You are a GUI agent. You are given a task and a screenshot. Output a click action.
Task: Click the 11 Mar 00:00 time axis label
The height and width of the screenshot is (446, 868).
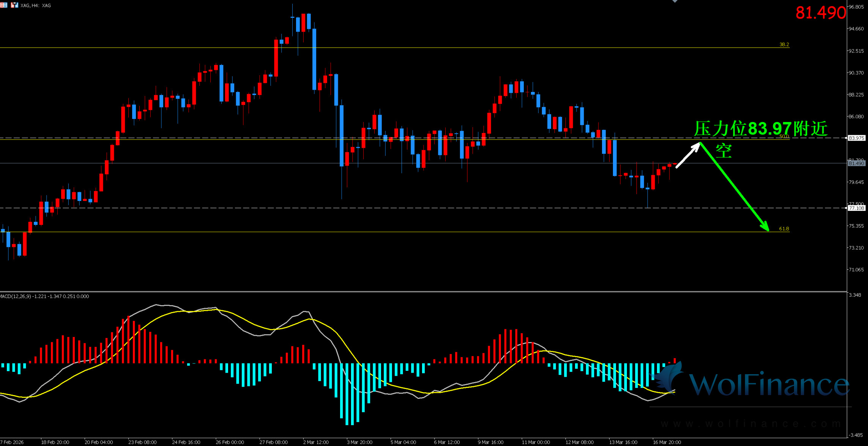536,442
